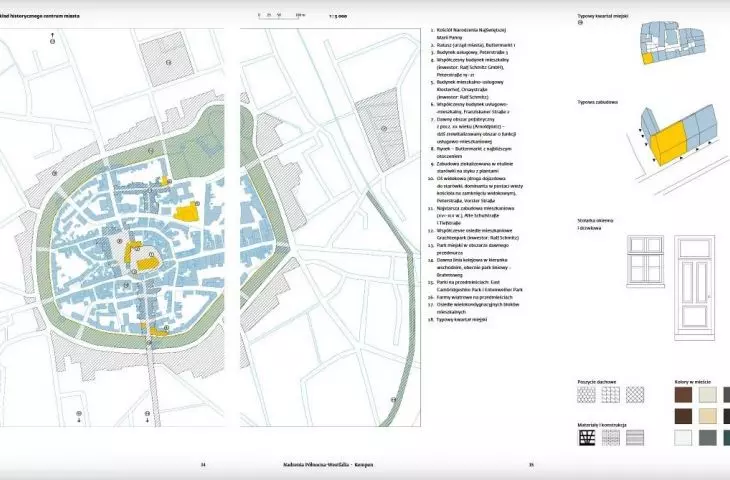Select the door joinery drawing
Image resolution: width=730 pixels, height=480 pixels.
(695, 288)
